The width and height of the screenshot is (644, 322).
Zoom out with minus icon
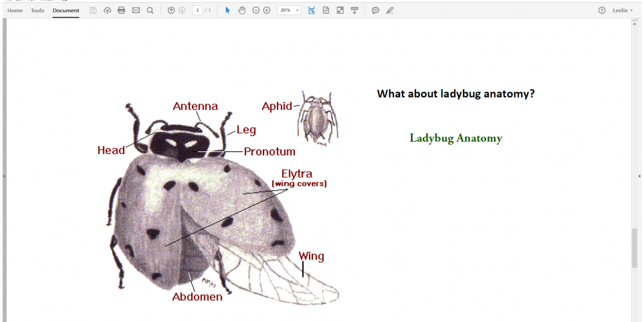(x=256, y=10)
